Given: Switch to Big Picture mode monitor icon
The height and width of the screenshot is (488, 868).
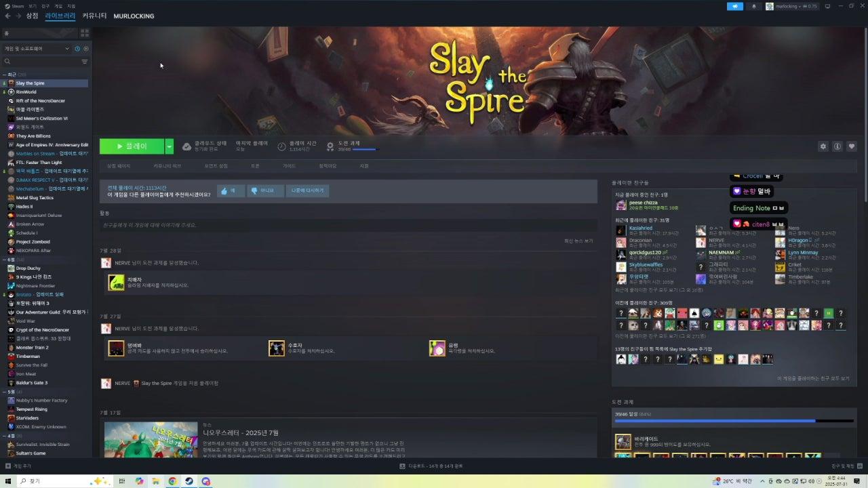Looking at the screenshot, I should point(828,6).
